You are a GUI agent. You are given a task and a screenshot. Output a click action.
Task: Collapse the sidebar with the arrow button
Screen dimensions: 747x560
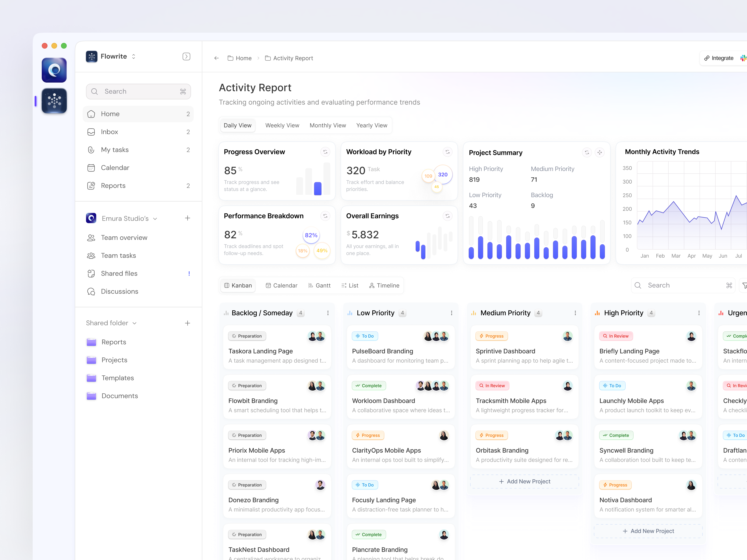[x=186, y=56]
